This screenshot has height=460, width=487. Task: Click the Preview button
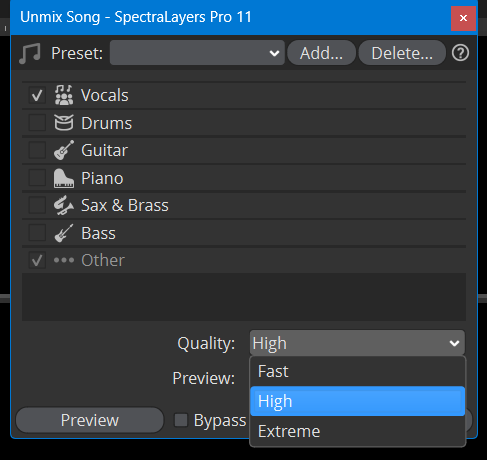click(90, 420)
